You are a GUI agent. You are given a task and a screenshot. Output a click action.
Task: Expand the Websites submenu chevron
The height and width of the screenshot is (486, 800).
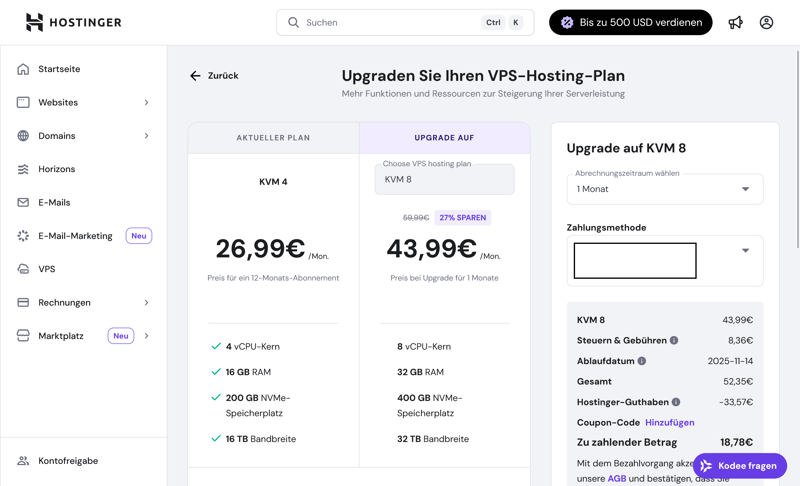coord(146,102)
